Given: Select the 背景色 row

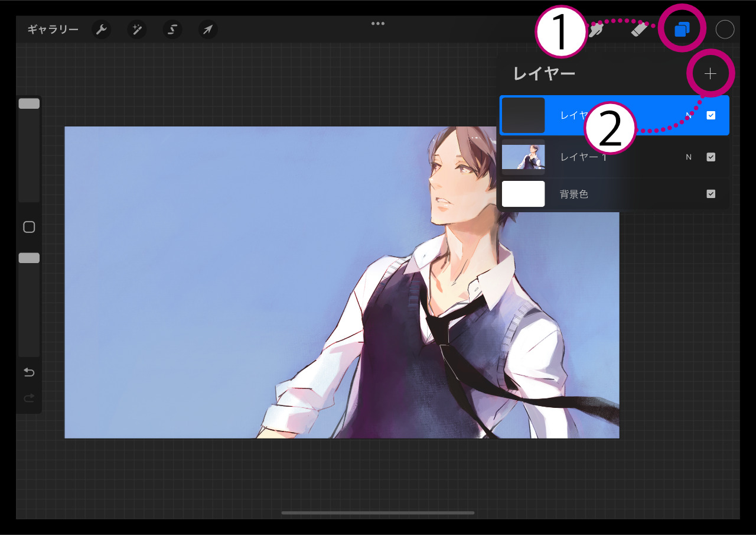Looking at the screenshot, I should [x=614, y=194].
